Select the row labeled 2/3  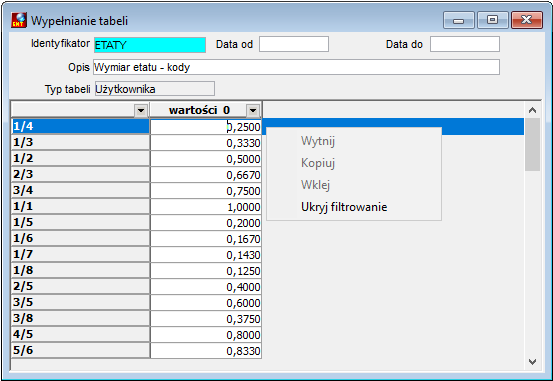[80, 174]
